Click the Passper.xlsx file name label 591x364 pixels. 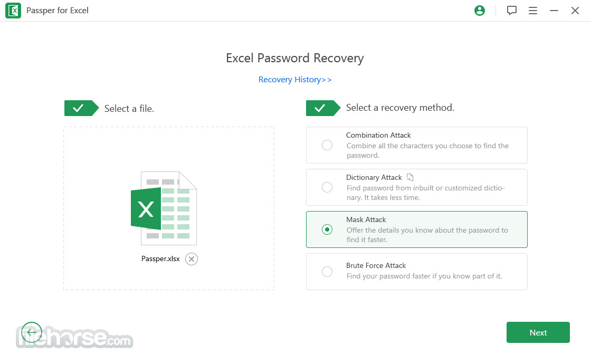coord(160,259)
